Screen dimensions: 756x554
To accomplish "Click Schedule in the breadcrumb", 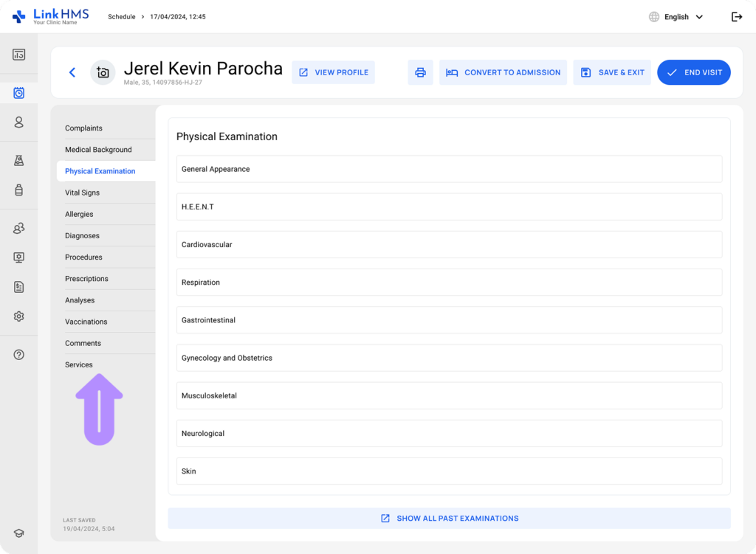I will point(122,17).
